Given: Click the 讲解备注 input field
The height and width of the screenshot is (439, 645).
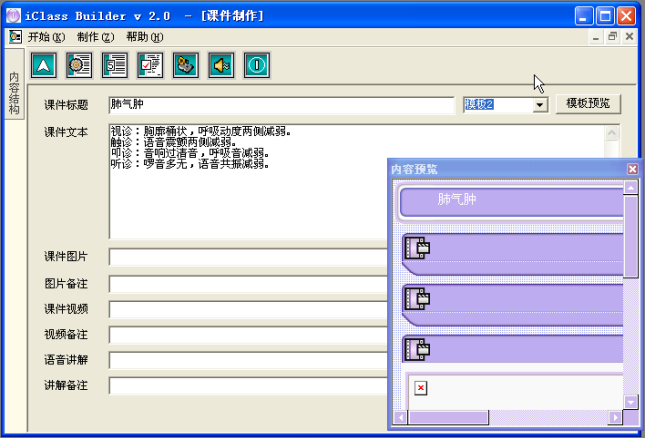Looking at the screenshot, I should [x=248, y=386].
